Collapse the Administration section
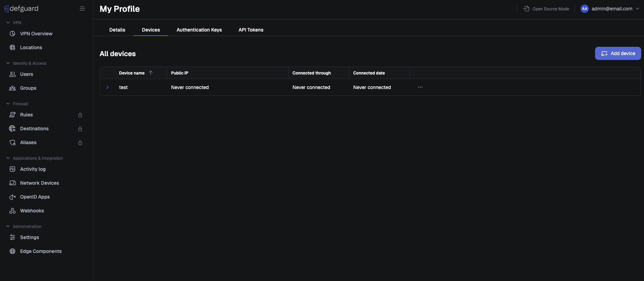644x281 pixels. click(x=8, y=226)
